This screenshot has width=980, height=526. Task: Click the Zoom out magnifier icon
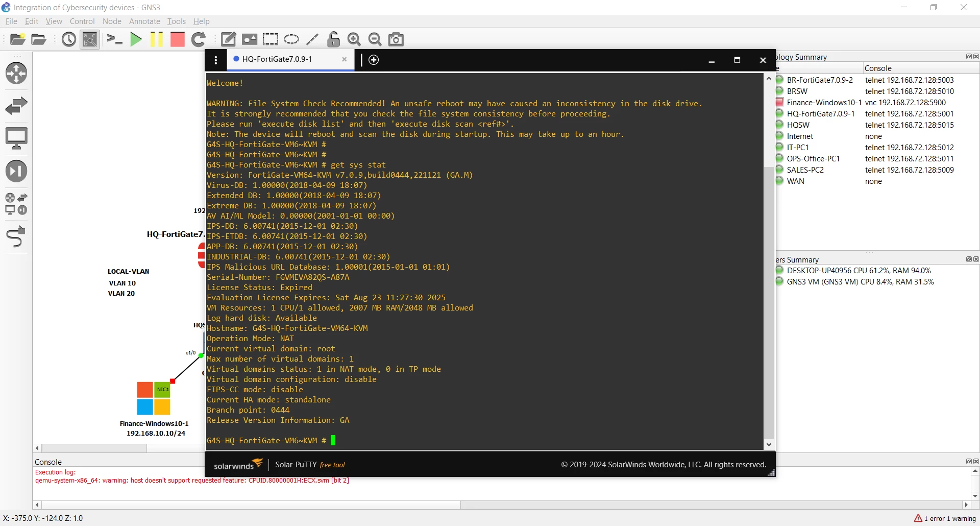375,39
